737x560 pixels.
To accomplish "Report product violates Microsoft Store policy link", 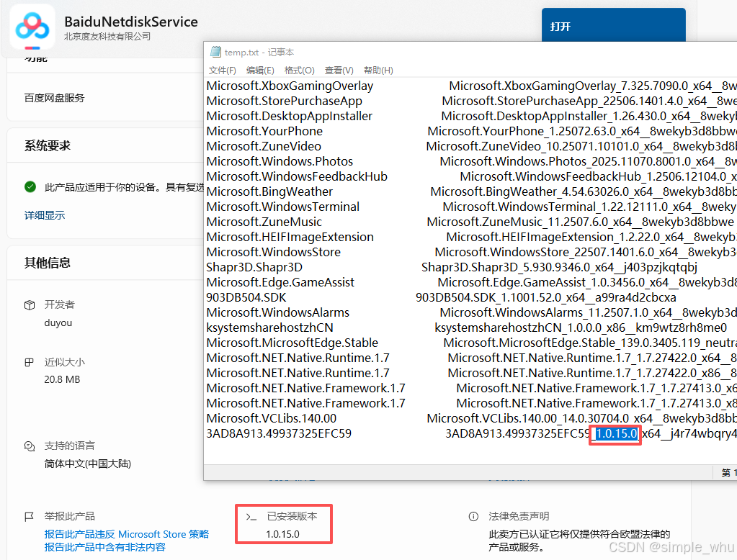I will [127, 534].
